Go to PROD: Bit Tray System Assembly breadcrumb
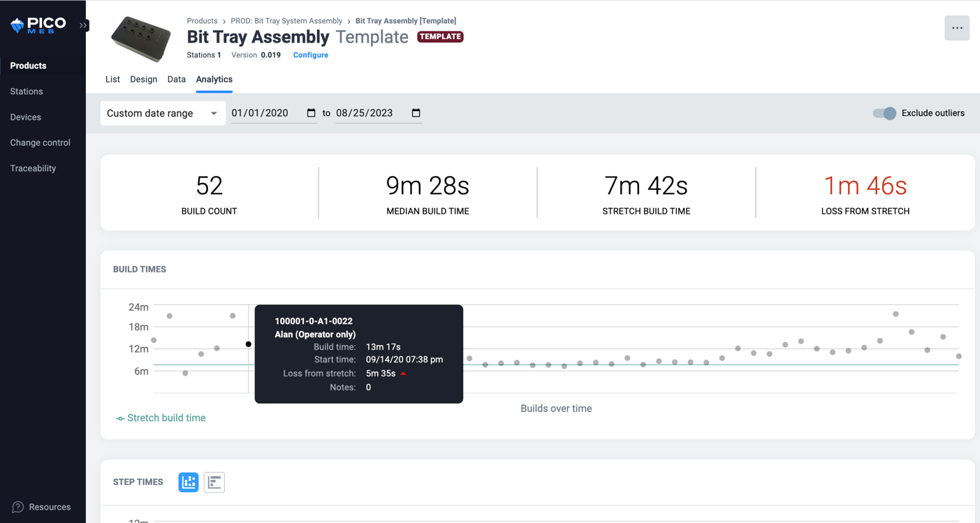The width and height of the screenshot is (980, 523). click(286, 21)
